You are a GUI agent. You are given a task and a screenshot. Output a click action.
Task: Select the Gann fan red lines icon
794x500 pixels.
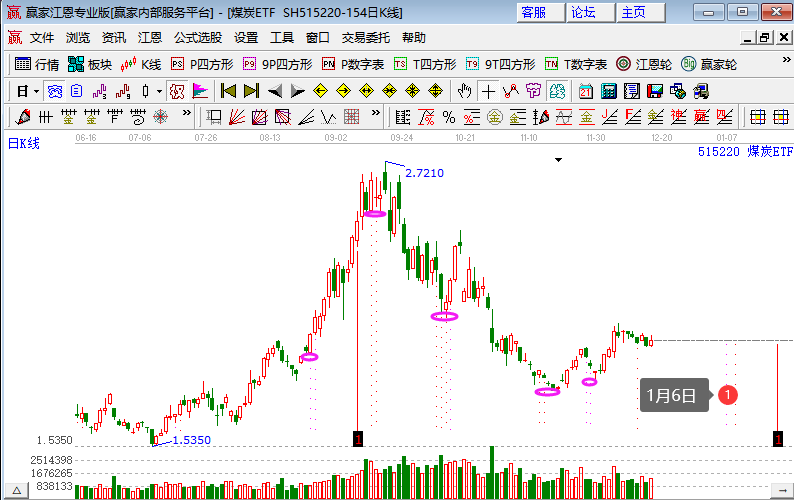(x=237, y=118)
